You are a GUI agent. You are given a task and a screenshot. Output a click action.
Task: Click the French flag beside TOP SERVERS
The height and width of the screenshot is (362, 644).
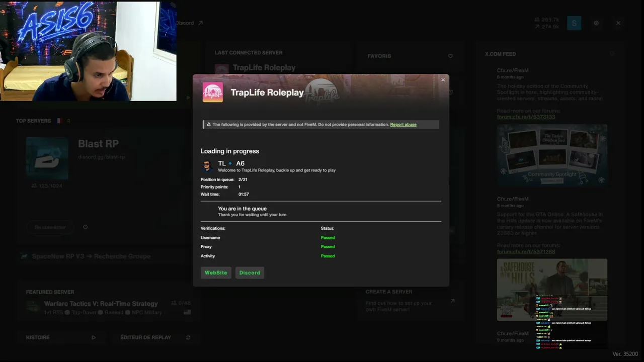(x=59, y=121)
